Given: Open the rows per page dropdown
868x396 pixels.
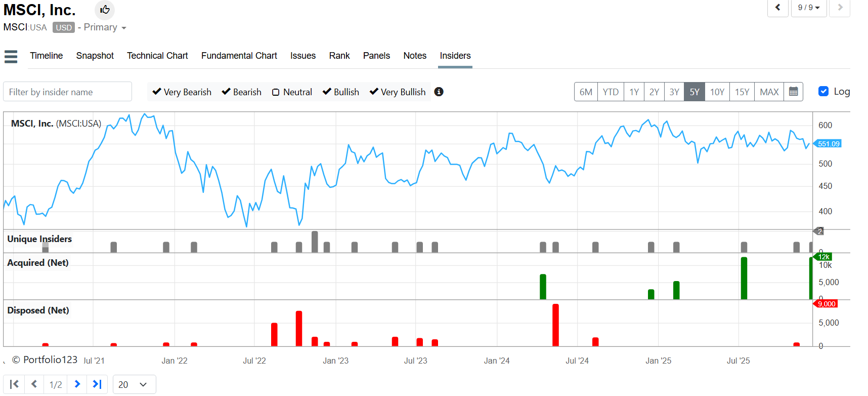Looking at the screenshot, I should (x=134, y=384).
